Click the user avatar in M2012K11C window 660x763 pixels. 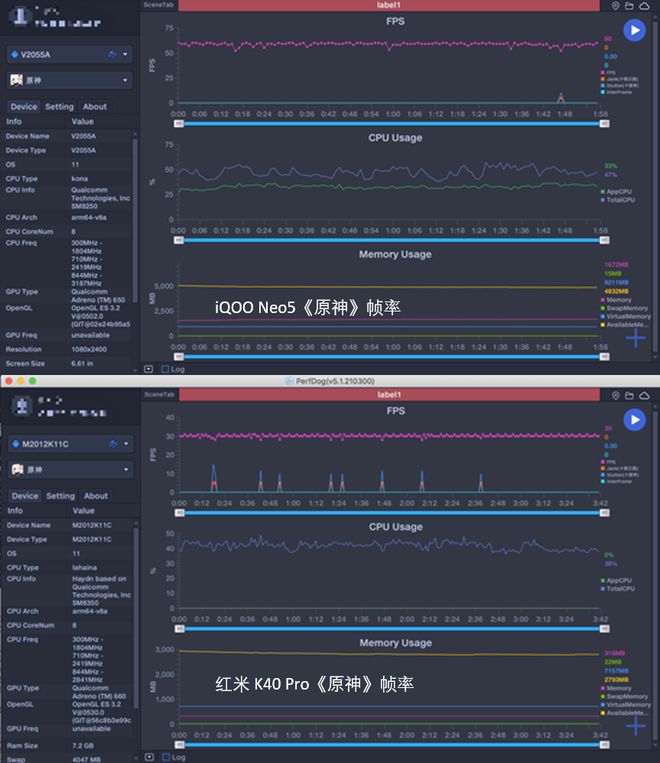point(21,405)
